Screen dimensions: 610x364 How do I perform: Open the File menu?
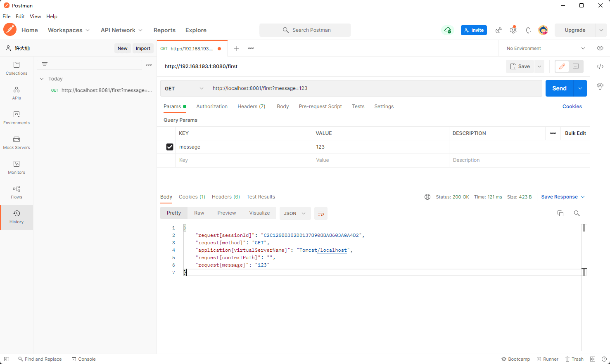tap(7, 17)
